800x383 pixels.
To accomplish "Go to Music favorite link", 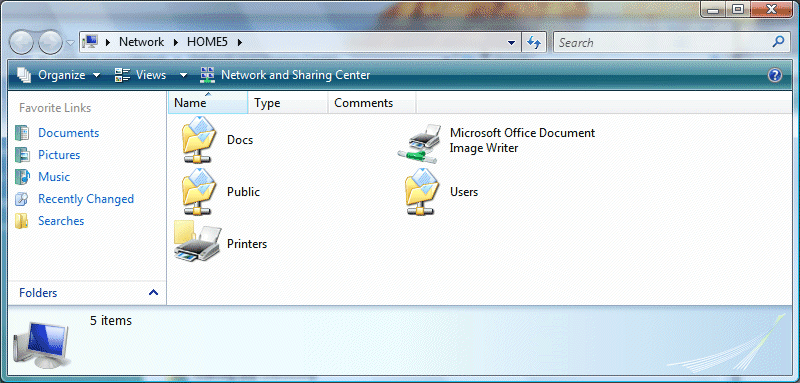I will click(x=54, y=177).
